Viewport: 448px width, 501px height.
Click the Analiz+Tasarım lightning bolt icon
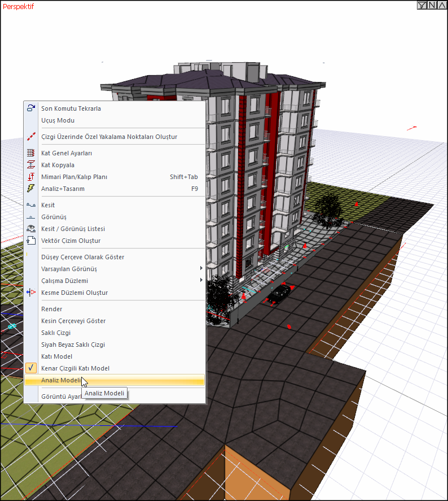(x=32, y=189)
